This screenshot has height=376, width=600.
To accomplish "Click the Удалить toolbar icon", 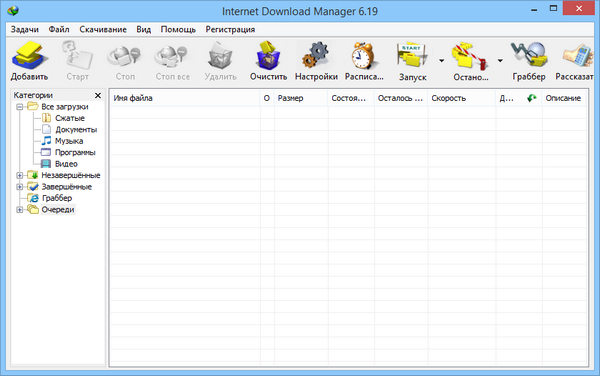I will click(220, 56).
